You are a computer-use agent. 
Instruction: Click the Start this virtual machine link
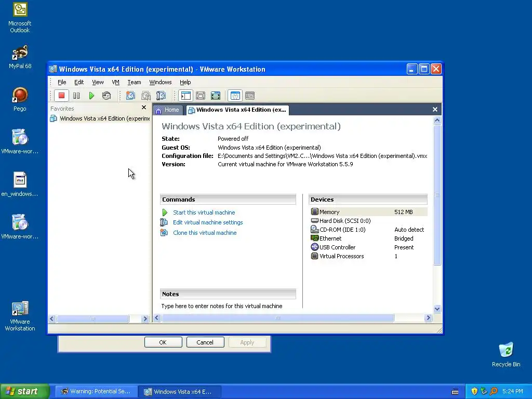204,212
